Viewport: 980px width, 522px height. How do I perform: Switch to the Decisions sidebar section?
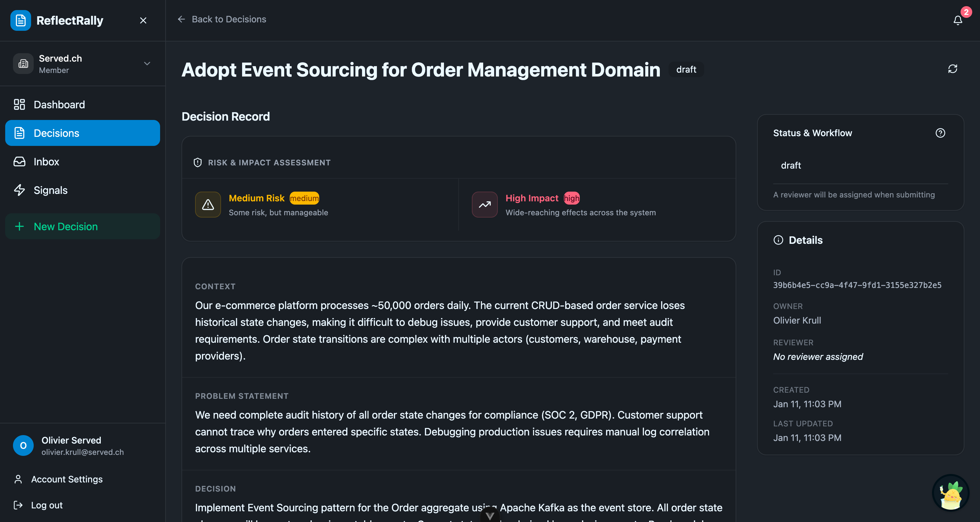point(56,133)
